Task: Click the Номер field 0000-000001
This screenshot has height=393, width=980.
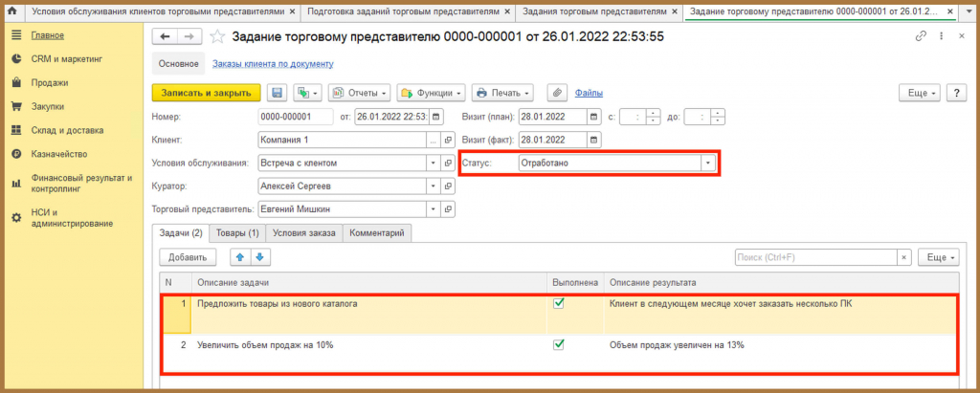Action: click(296, 117)
